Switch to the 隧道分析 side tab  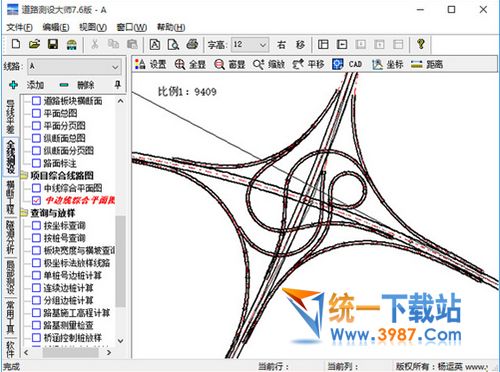pyautogui.click(x=10, y=238)
